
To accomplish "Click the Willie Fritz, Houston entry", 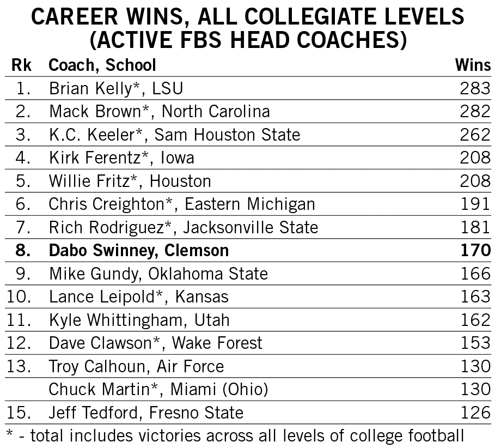I will 248,181.
